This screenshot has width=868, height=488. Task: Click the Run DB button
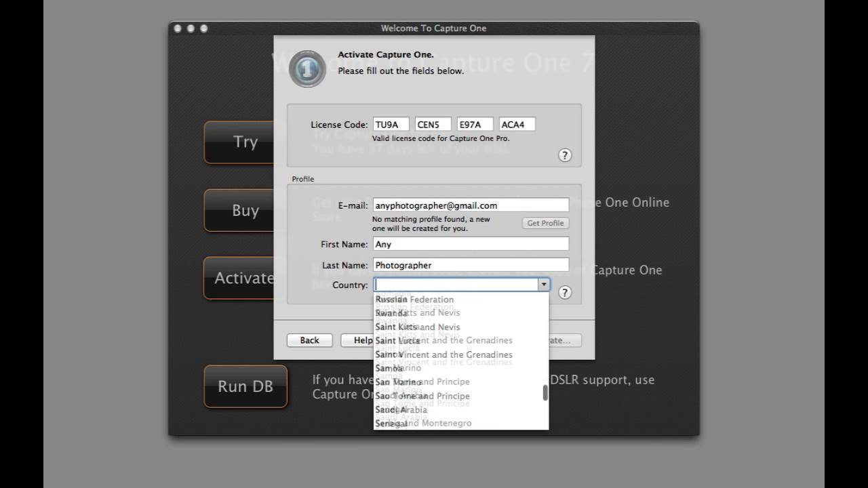245,386
